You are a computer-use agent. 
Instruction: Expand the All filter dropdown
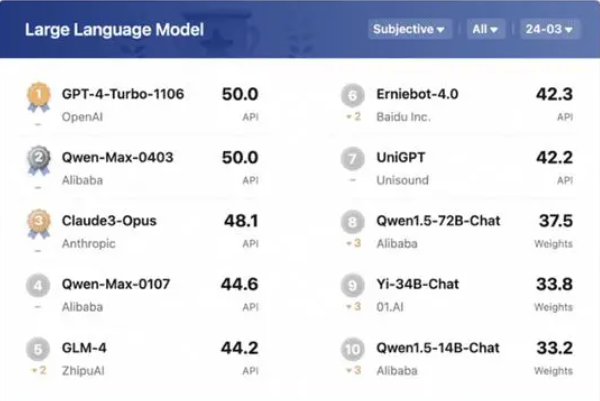(485, 29)
